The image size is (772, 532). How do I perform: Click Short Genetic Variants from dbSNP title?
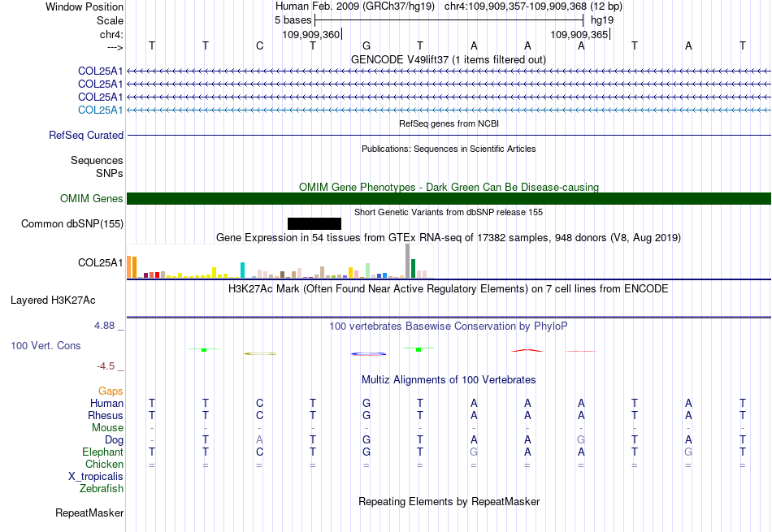click(x=449, y=212)
